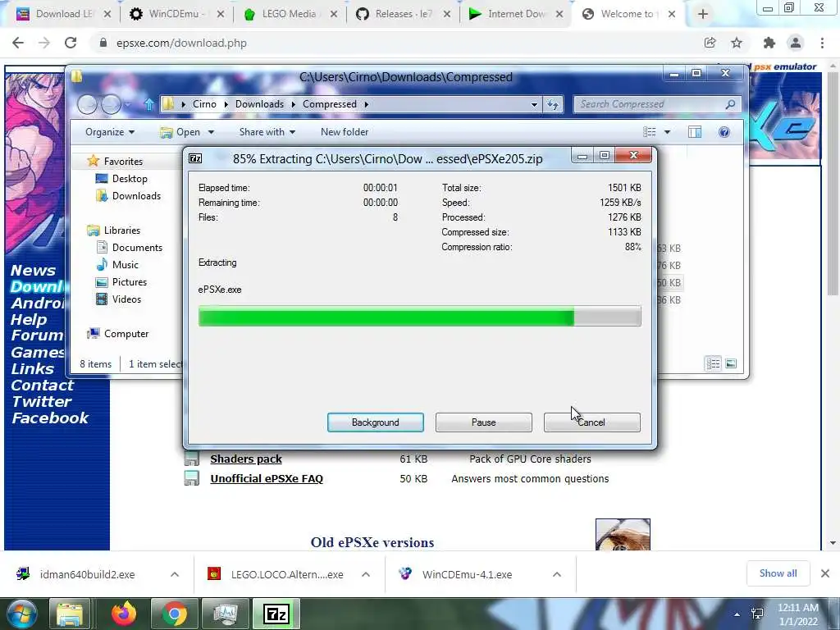Open Pictures library
840x630 pixels.
[x=129, y=281]
